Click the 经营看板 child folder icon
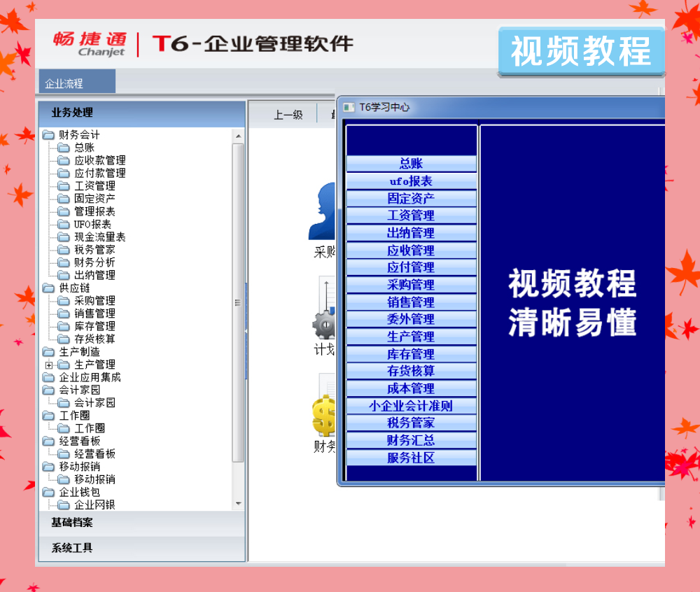700x592 pixels. coord(64,454)
